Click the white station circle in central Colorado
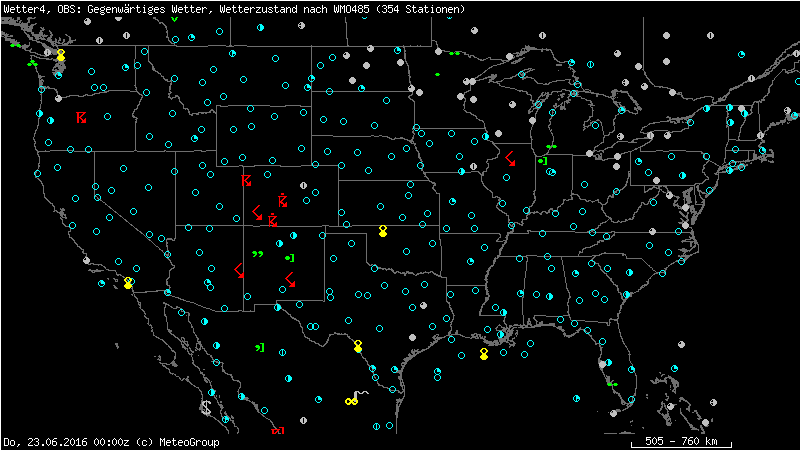The image size is (800, 450). point(304,186)
